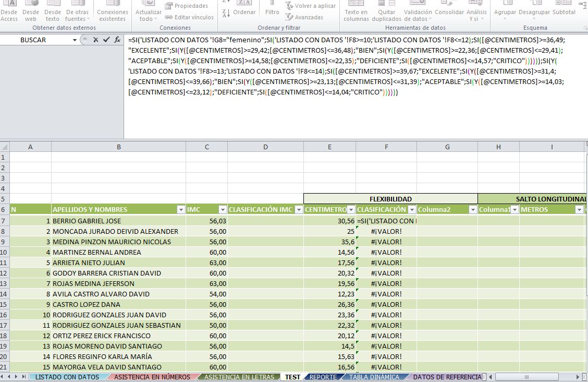Select the entire sheet with the corner button
588x382 pixels.
point(5,147)
